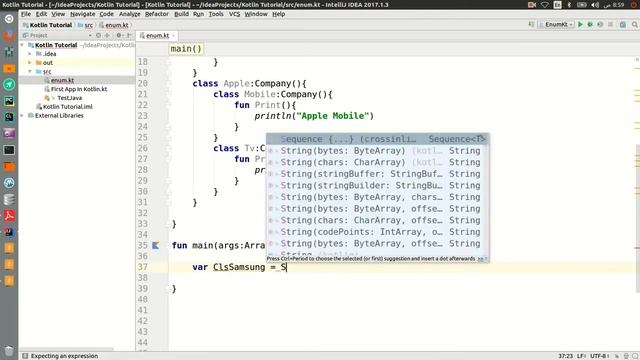Screen dimensions: 640x360
Task: Click the main() breadcrumb above editor
Action: tap(186, 49)
